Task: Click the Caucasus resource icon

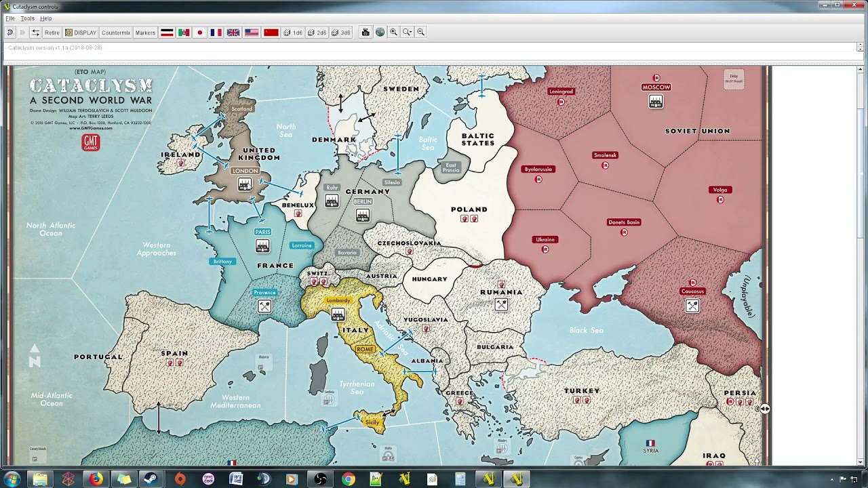Action: tap(692, 306)
